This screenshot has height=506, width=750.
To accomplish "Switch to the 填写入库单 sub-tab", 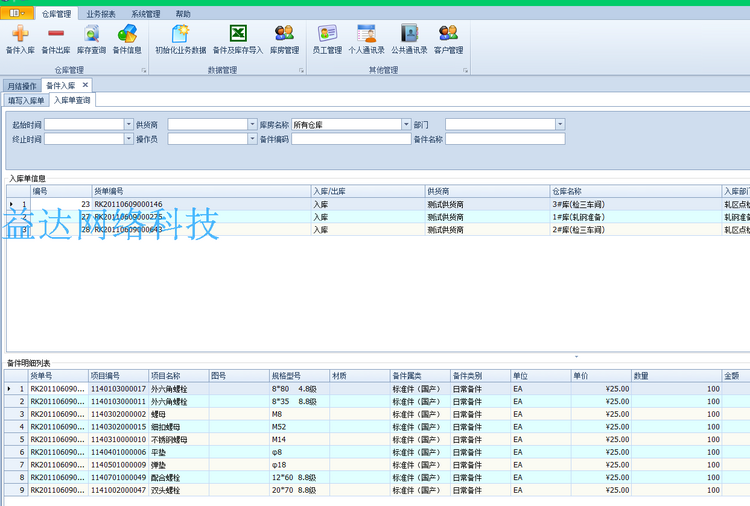I will pyautogui.click(x=26, y=100).
